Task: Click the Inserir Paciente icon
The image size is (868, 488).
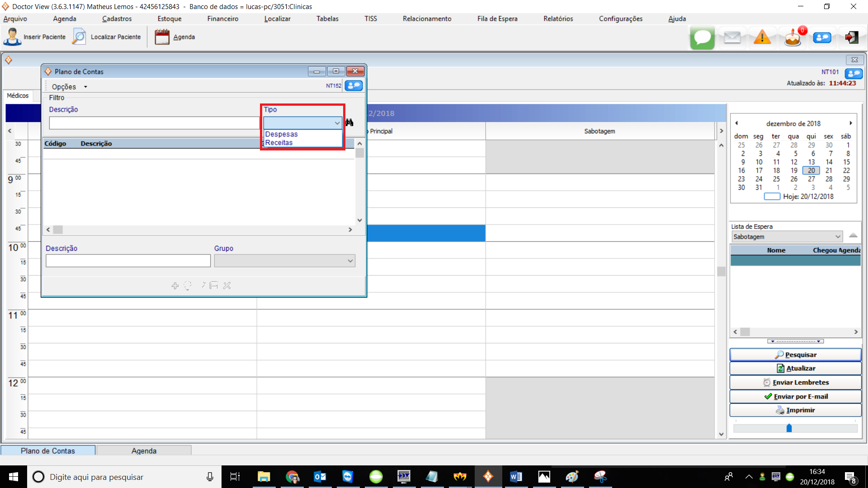Action: (12, 37)
